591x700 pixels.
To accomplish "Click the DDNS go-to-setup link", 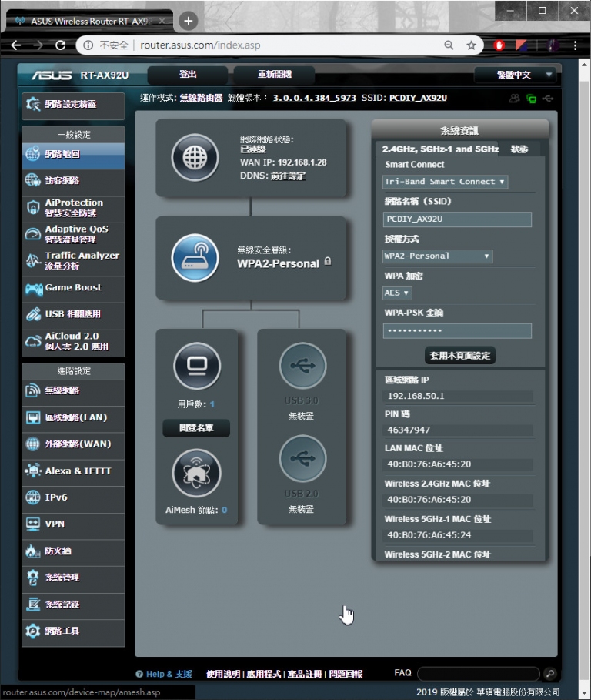I will tap(288, 176).
